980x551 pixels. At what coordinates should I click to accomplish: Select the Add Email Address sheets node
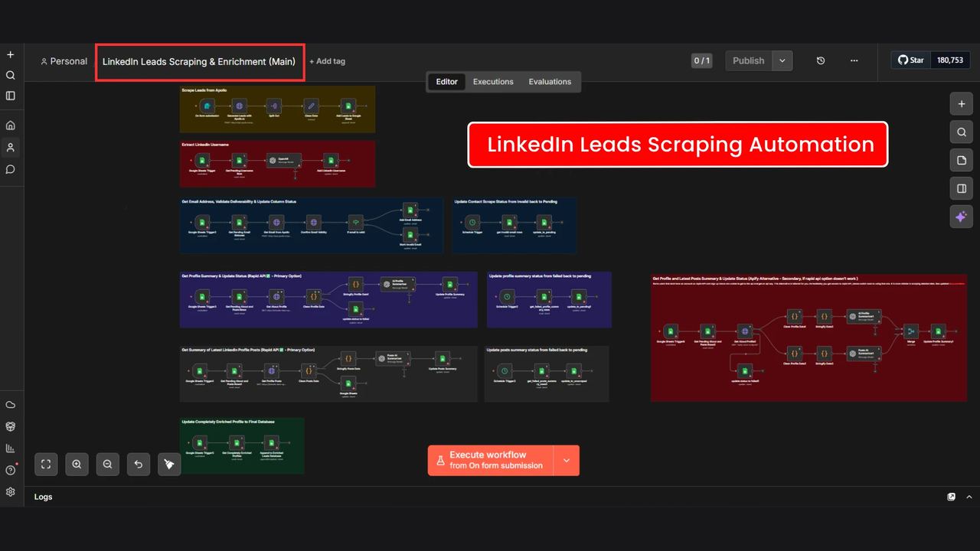point(410,210)
